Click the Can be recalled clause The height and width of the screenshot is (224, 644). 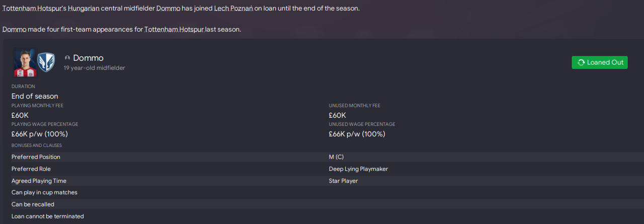tap(33, 204)
